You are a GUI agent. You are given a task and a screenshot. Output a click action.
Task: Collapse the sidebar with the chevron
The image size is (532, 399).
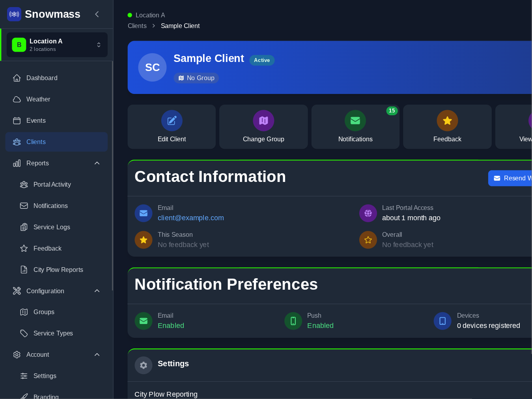97,14
